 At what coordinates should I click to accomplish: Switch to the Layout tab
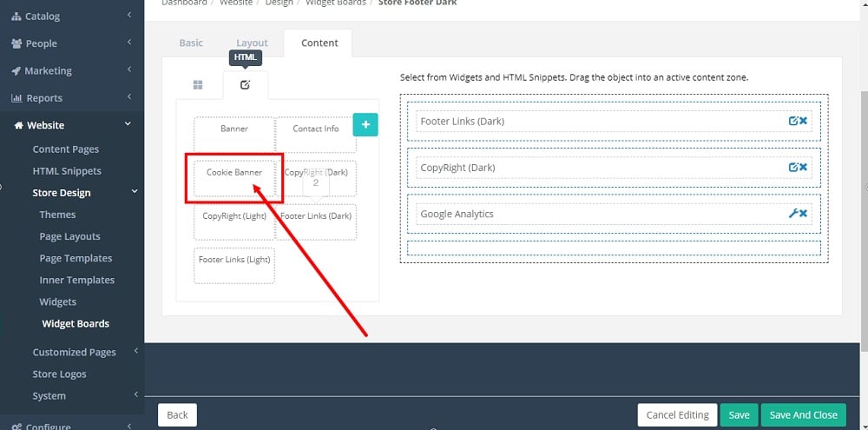click(x=252, y=43)
